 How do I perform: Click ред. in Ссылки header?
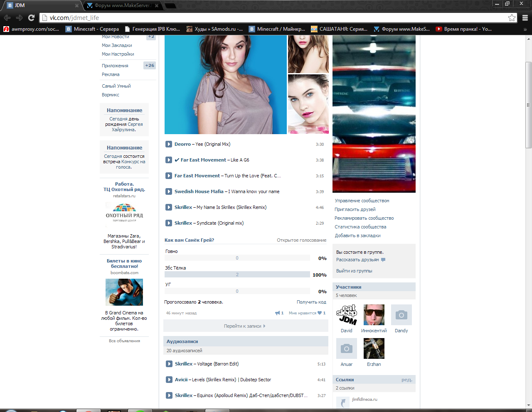pos(406,380)
